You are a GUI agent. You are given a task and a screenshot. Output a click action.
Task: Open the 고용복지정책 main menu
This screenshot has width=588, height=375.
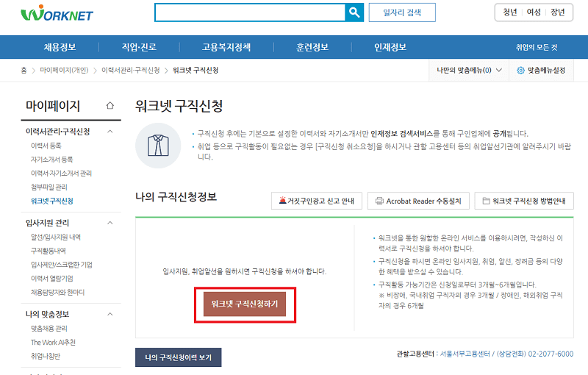[226, 47]
